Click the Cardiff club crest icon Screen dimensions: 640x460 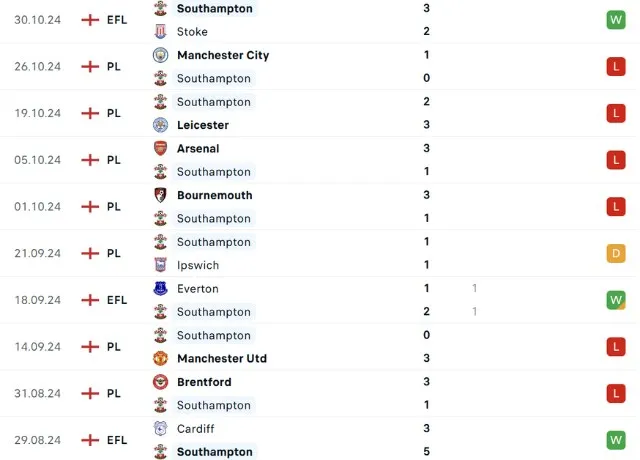click(160, 428)
